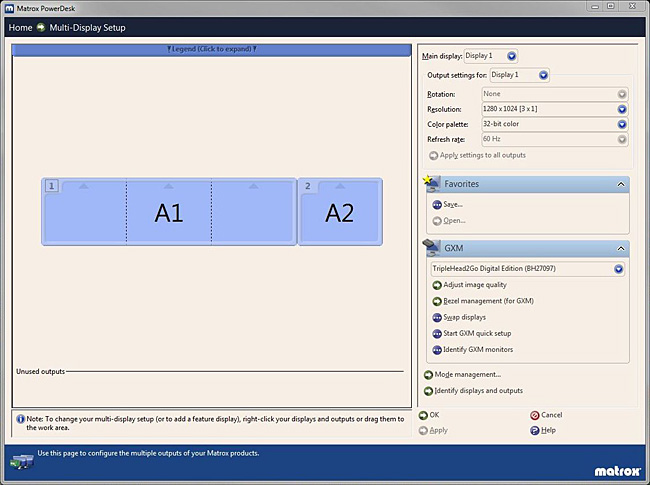Open the Resolution dropdown arrow
The image size is (650, 485).
tap(622, 109)
